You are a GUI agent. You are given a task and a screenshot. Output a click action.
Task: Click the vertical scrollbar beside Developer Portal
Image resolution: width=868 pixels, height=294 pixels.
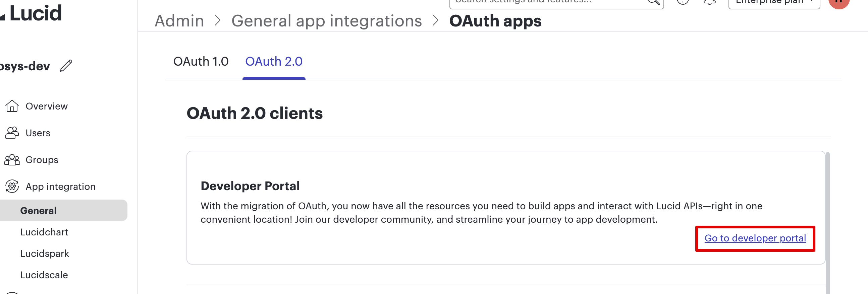click(x=827, y=219)
